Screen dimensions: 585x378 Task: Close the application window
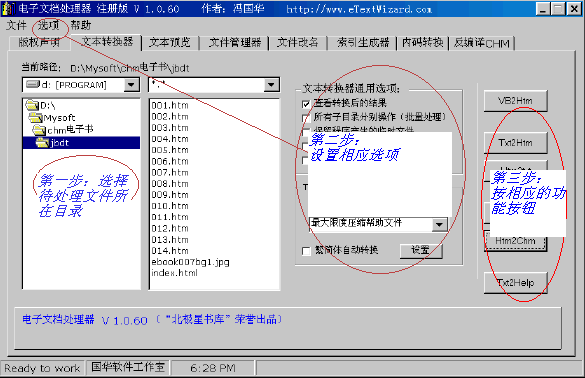click(x=573, y=9)
